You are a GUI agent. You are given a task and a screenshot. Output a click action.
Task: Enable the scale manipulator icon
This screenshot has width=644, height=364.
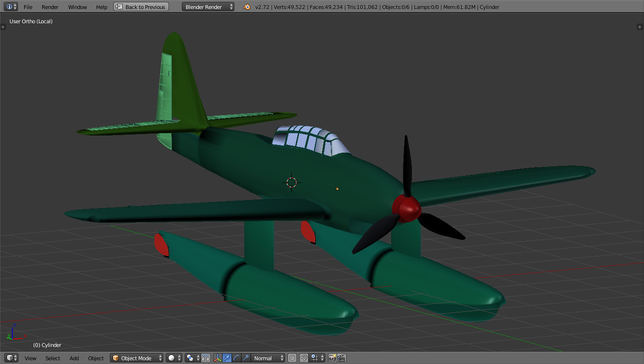[x=245, y=358]
